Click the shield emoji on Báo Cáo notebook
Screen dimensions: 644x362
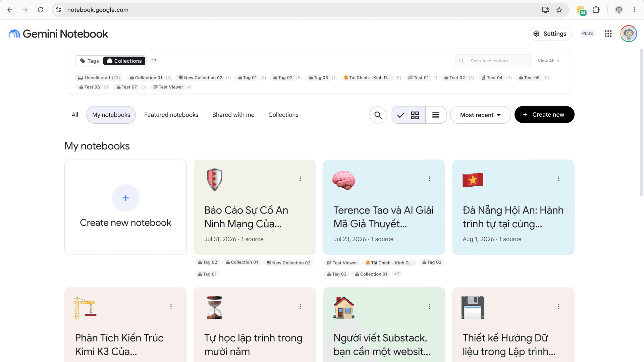[215, 180]
